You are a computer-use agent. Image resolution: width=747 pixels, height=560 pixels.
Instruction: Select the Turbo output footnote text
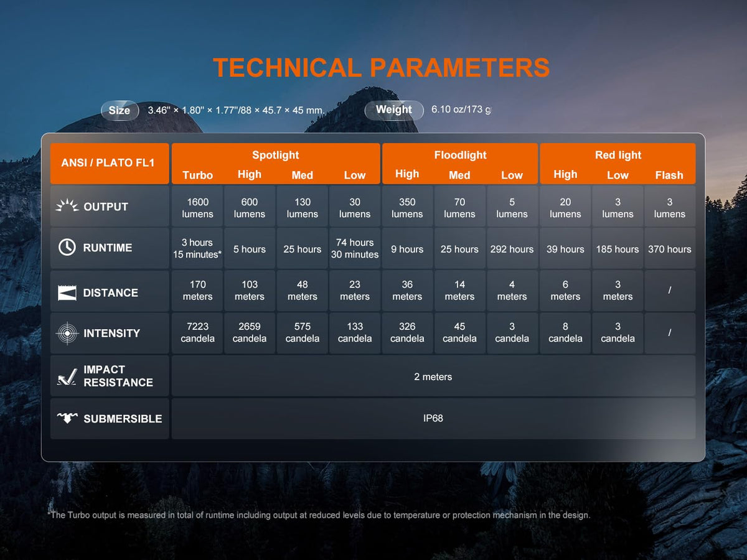point(319,515)
